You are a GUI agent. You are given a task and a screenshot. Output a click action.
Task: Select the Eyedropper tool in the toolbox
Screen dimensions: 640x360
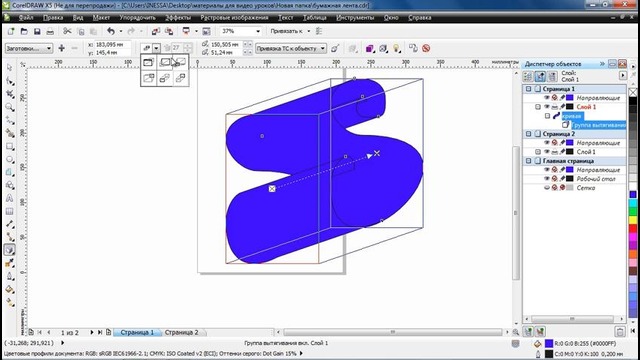click(9, 263)
